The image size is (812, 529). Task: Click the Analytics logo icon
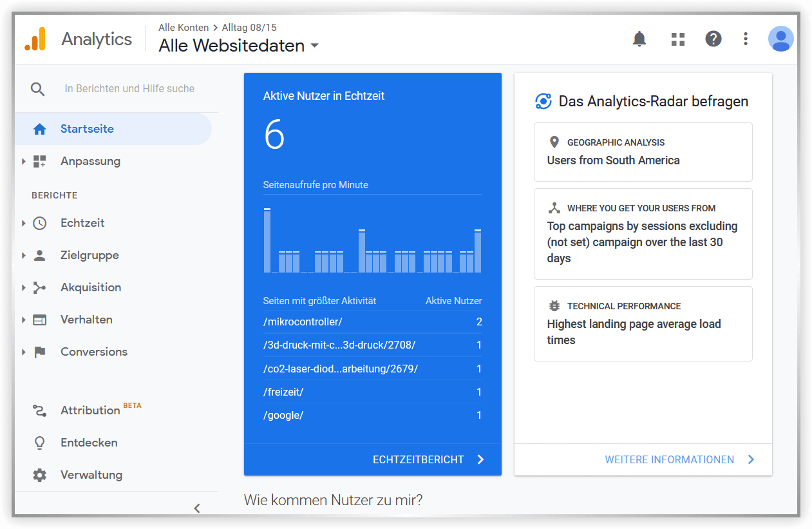(35, 39)
